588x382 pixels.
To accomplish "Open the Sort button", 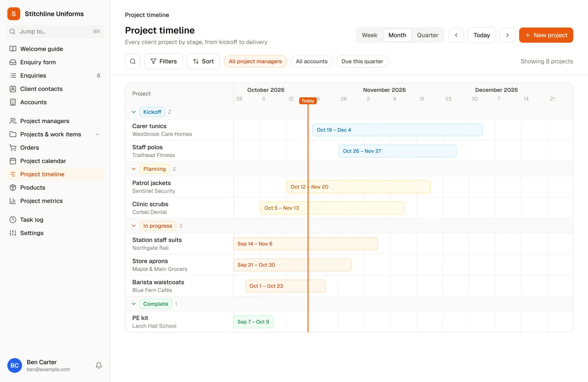I will click(203, 61).
